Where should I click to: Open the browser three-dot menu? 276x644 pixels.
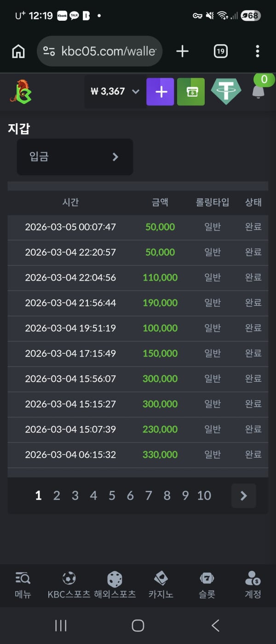pos(257,52)
